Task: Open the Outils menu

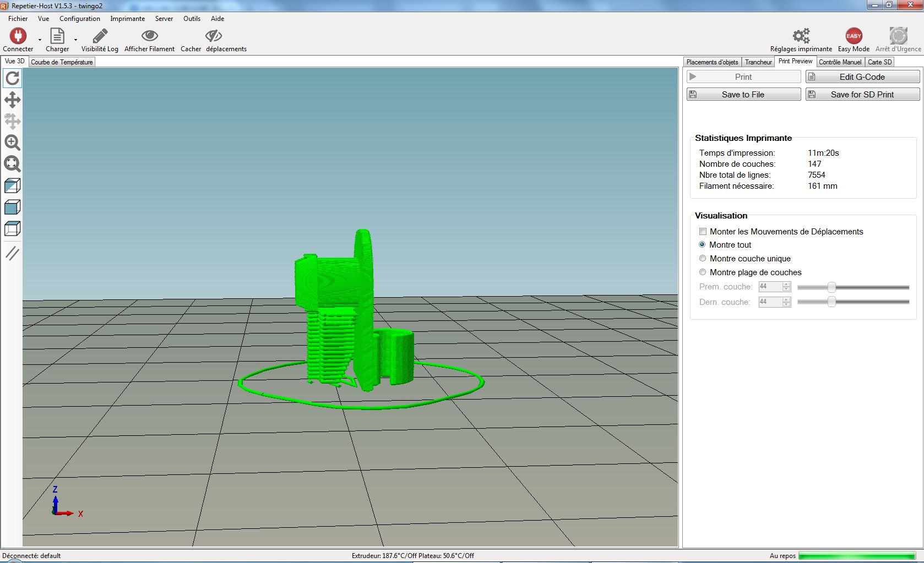Action: tap(192, 19)
